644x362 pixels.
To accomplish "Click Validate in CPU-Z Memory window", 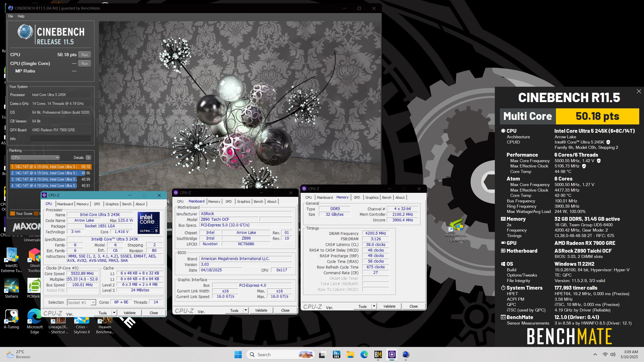I will click(x=389, y=306).
